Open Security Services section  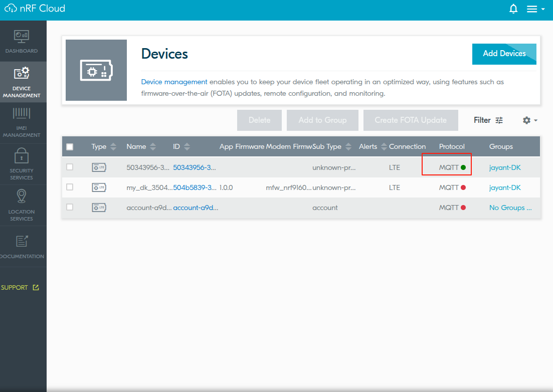(x=22, y=164)
